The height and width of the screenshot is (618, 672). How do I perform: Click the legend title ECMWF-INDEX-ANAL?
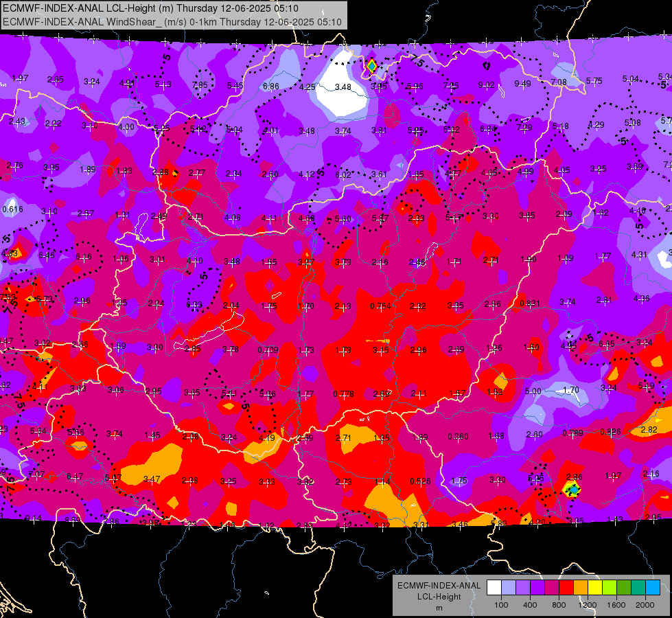coord(439,586)
